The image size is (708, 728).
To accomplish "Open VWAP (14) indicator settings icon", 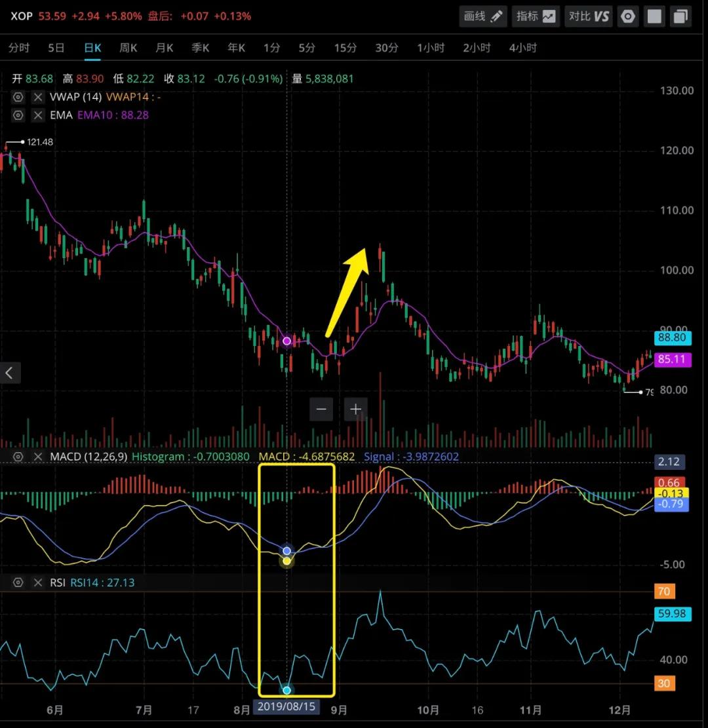I will click(x=18, y=97).
